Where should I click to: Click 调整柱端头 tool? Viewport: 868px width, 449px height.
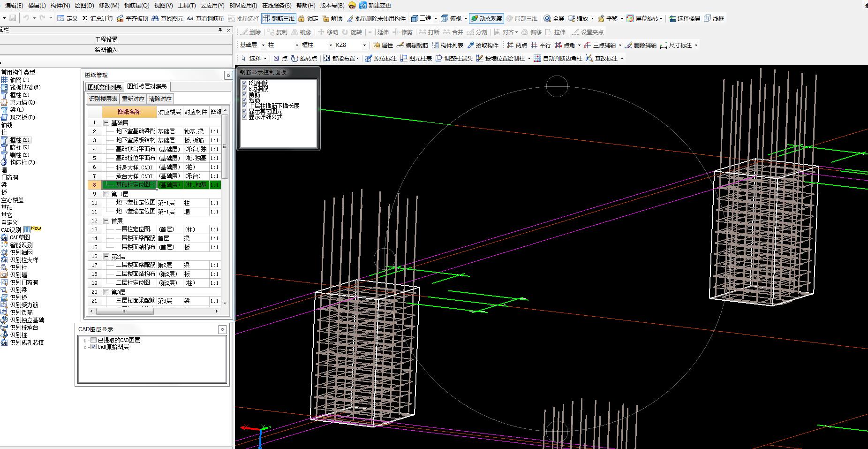[x=454, y=58]
